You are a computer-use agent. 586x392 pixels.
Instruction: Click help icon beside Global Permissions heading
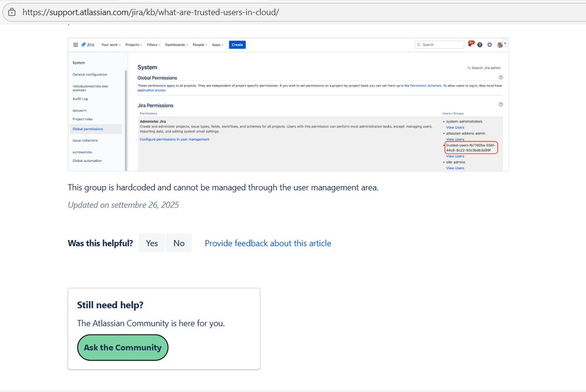pos(501,77)
